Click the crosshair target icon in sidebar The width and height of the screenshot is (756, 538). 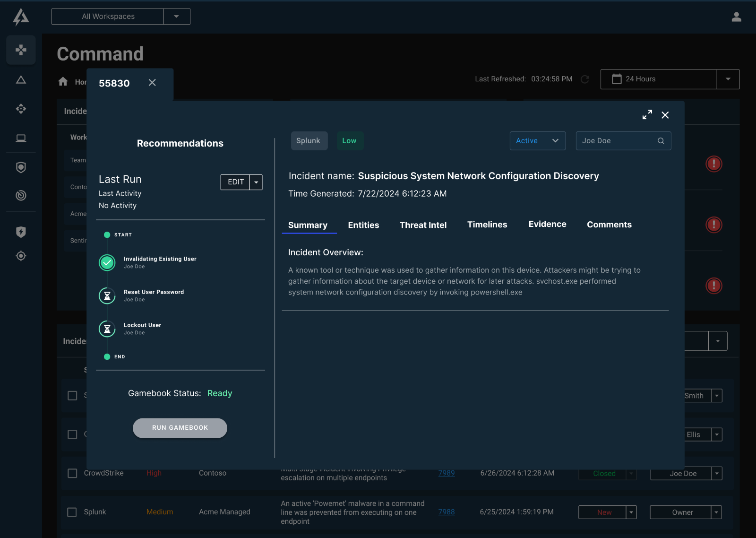click(x=21, y=256)
